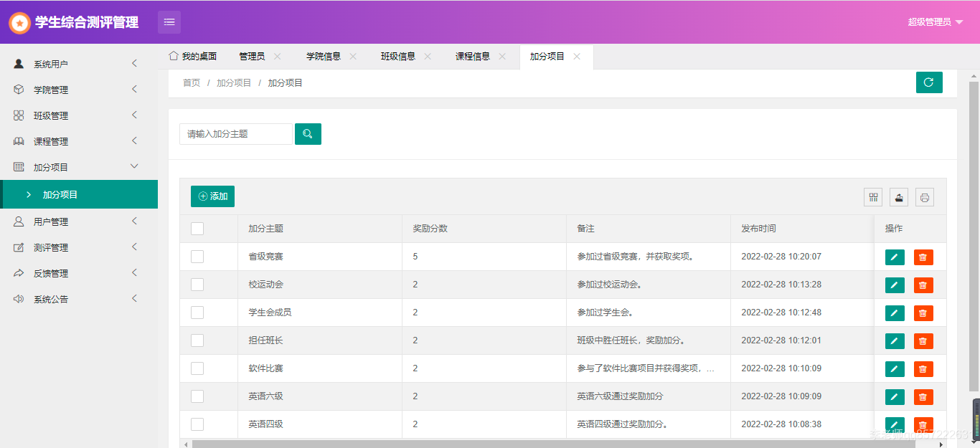Click the 首页 breadcrumb link
The width and height of the screenshot is (980, 448).
(192, 83)
